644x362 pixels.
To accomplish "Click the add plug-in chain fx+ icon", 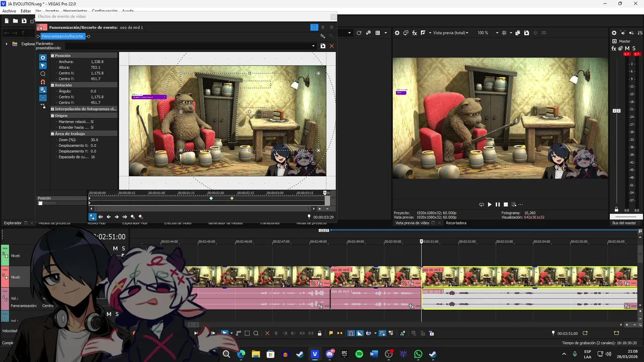I will [323, 36].
